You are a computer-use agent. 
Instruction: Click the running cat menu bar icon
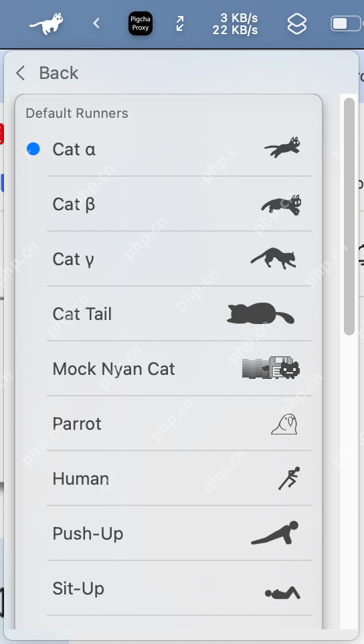(46, 23)
